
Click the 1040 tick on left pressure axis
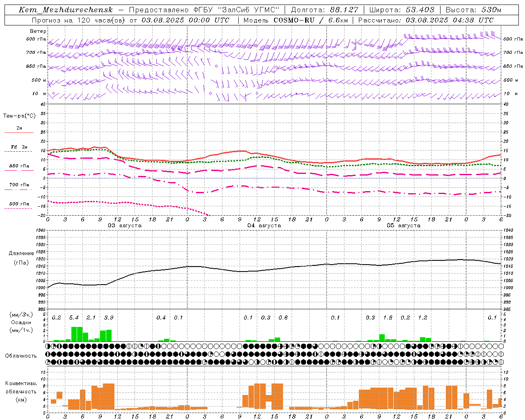(40, 230)
